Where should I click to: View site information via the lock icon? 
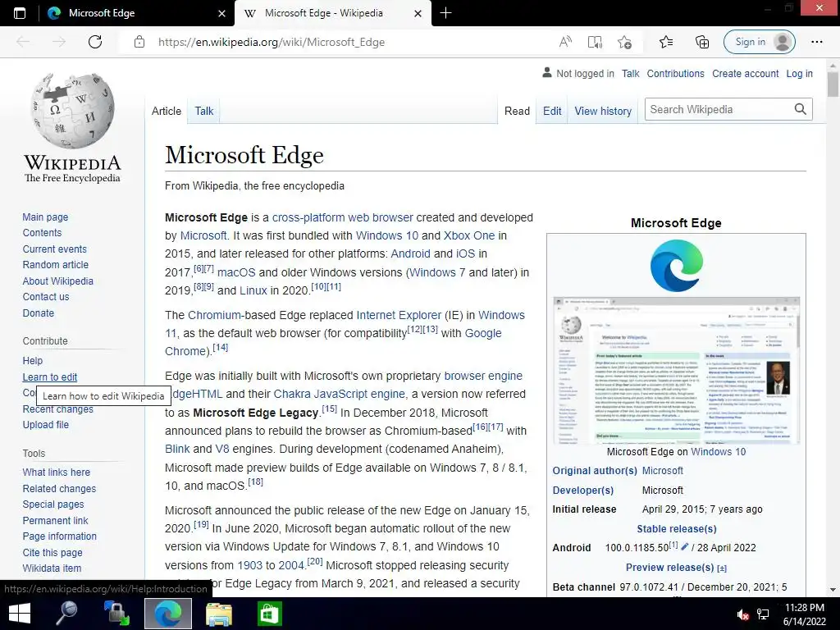139,42
